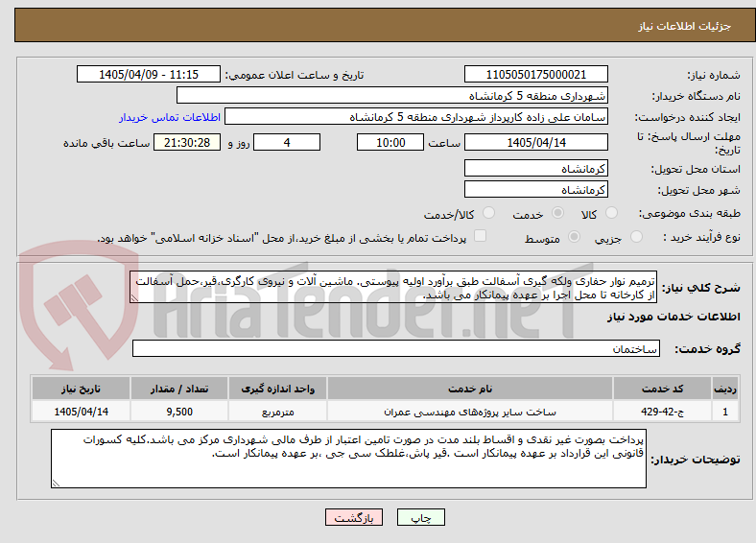Screen dimensions: 756x543
Task: Click the quantity cell 9,500
Action: tap(179, 412)
